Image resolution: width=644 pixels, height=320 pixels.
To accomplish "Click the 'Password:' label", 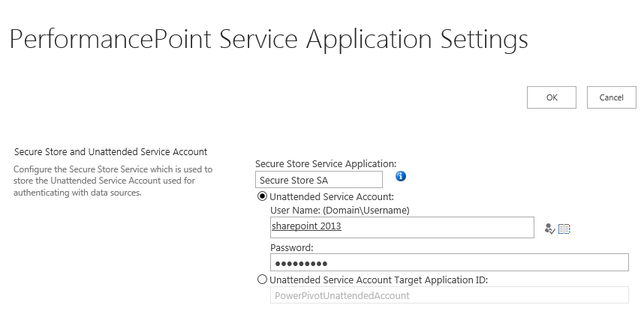I will 291,247.
